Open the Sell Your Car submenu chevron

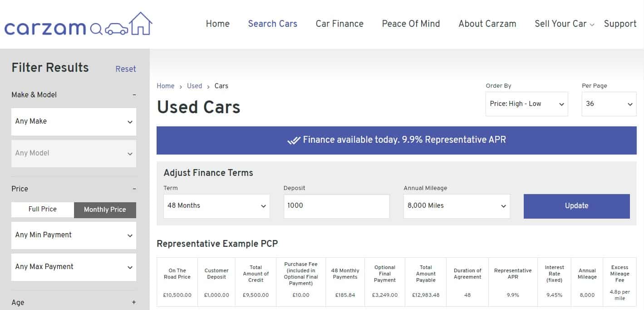click(x=592, y=25)
